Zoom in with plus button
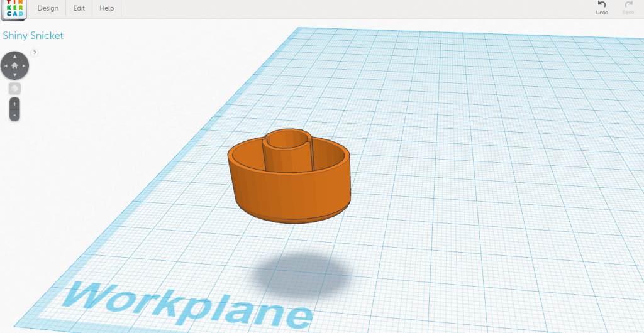This screenshot has height=333, width=644. [15, 104]
